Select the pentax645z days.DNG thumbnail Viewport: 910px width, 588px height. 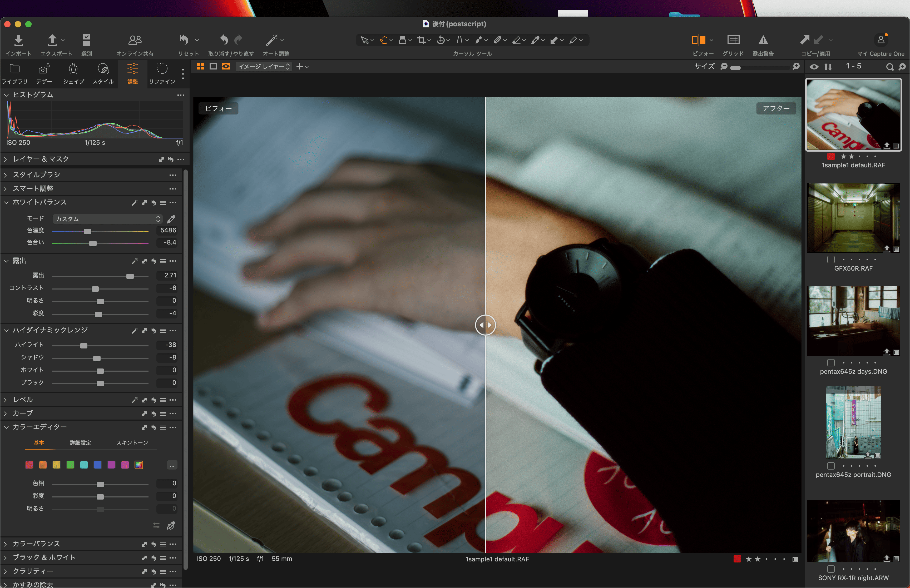[x=853, y=321]
